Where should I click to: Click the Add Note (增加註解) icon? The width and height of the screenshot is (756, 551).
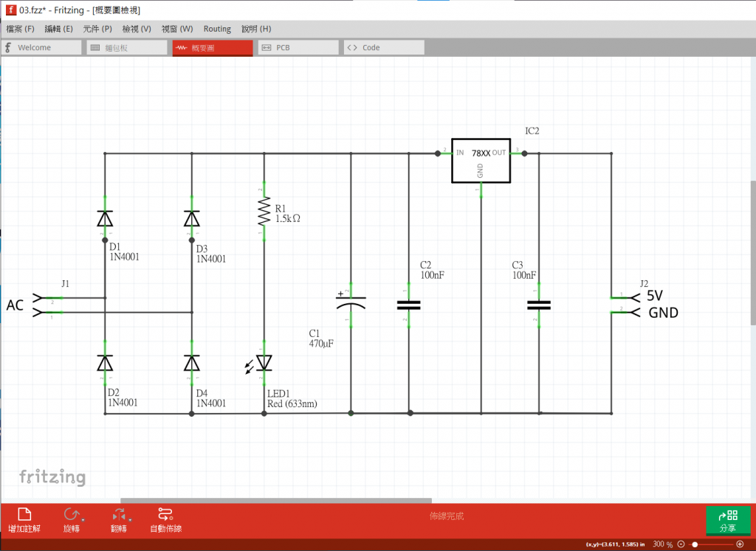click(24, 514)
